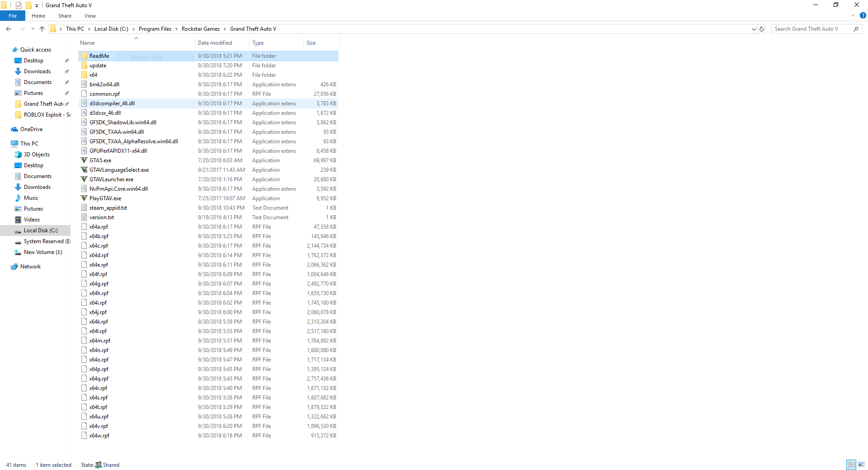Open 3D Objects under This PC
The height and width of the screenshot is (470, 868).
click(x=37, y=155)
